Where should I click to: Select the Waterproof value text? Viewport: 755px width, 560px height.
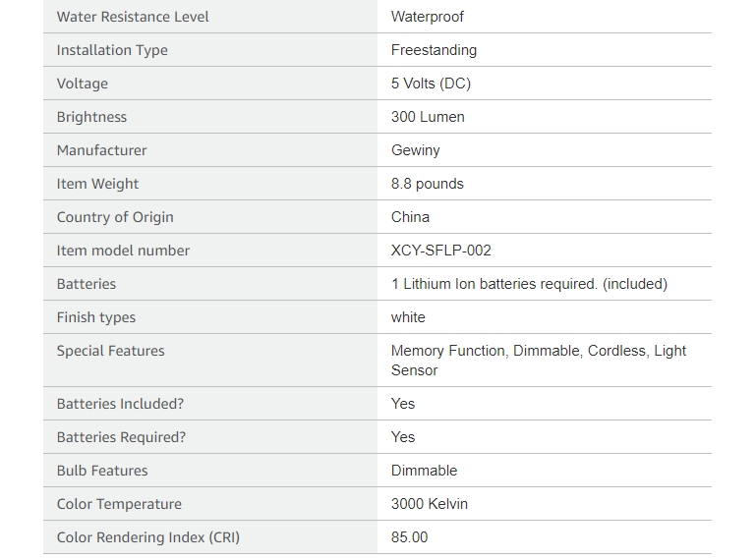[x=427, y=17]
